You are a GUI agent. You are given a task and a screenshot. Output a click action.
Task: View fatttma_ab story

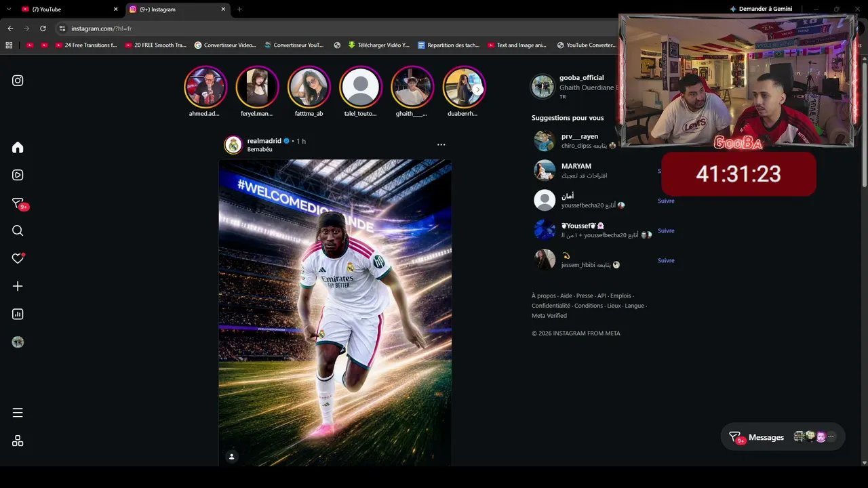coord(309,87)
